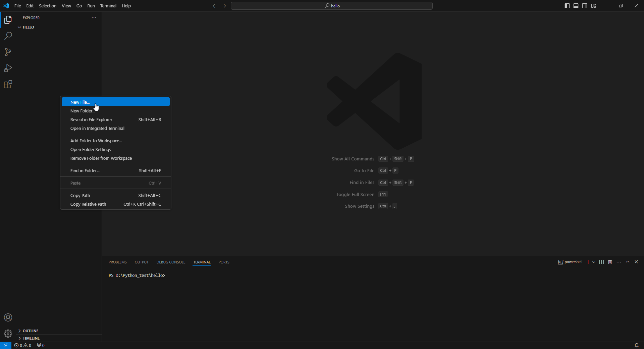Select the powershell terminal label
The height and width of the screenshot is (349, 644).
(x=570, y=262)
